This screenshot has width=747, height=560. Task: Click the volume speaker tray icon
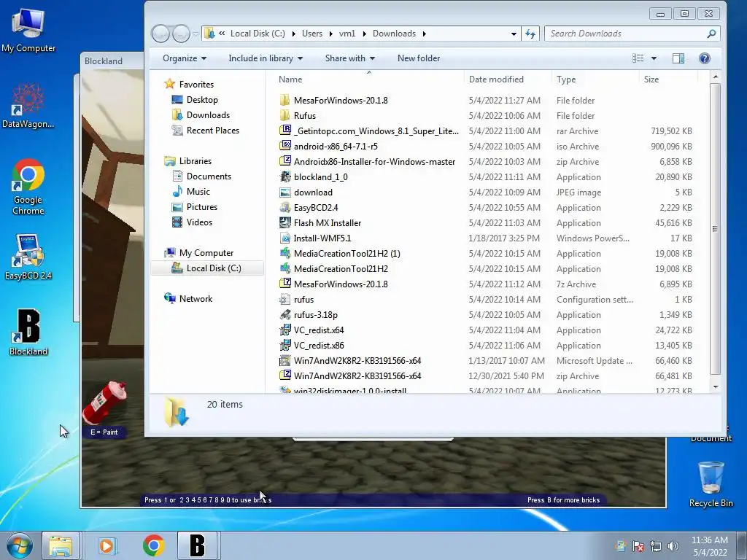click(673, 546)
